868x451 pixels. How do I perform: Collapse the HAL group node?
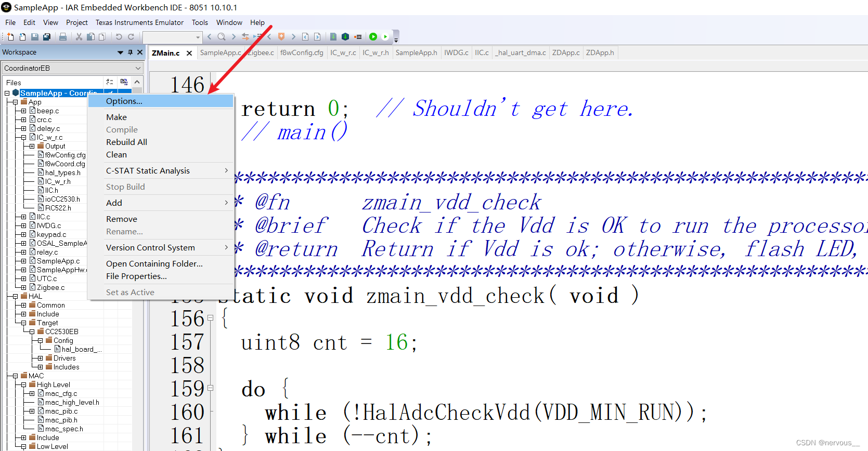[x=15, y=297]
